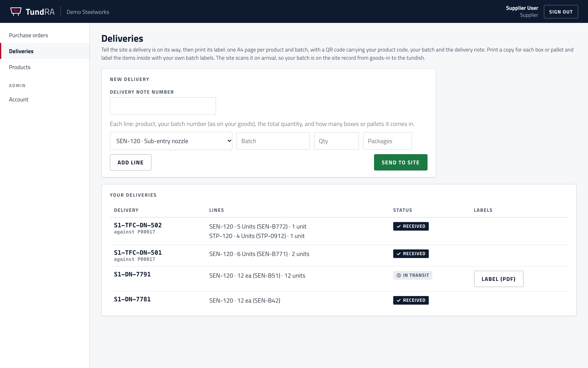
Task: Open Purchase orders in the sidebar
Action: click(x=45, y=35)
